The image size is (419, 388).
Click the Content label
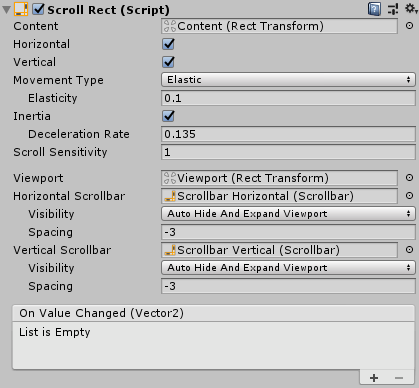click(x=36, y=26)
